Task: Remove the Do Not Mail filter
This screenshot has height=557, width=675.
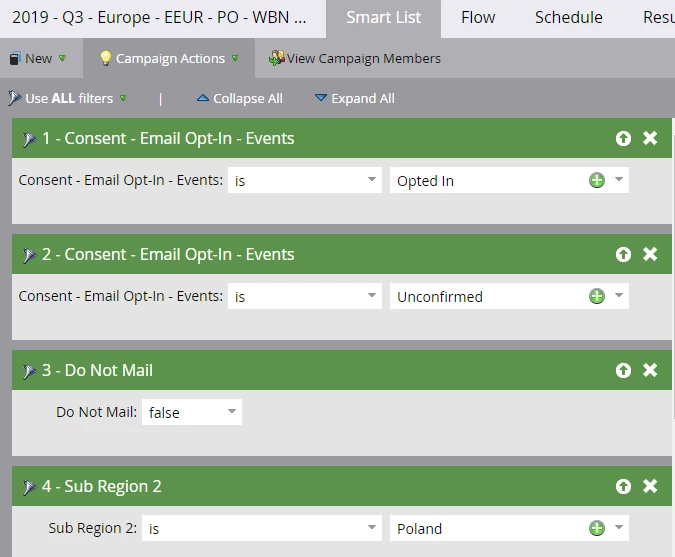Action: pos(650,370)
